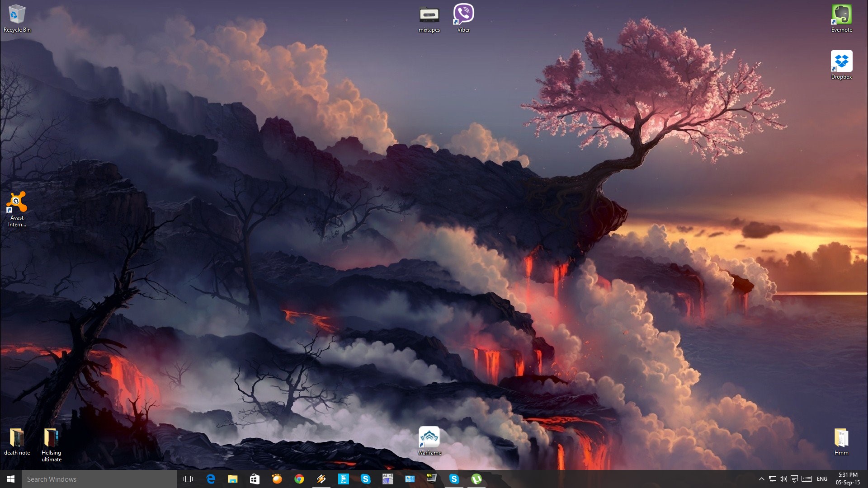
Task: Open Microsoft Edge from the taskbar
Action: tap(211, 479)
